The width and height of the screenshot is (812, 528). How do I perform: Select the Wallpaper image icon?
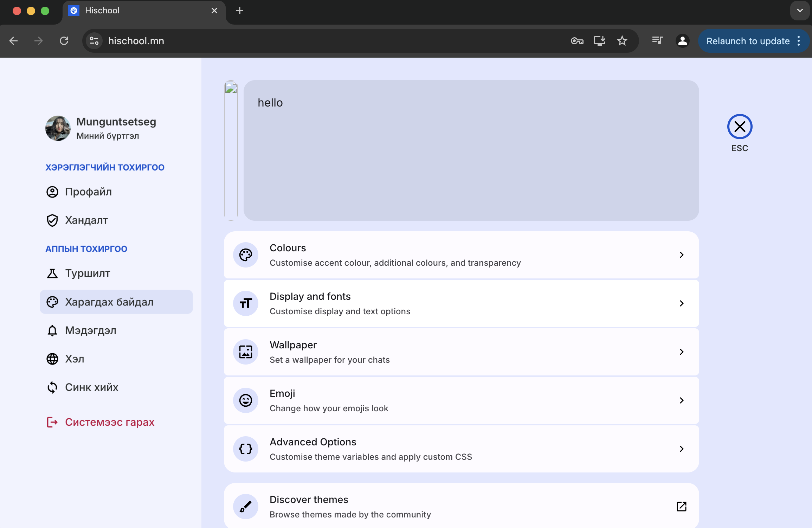pos(245,352)
